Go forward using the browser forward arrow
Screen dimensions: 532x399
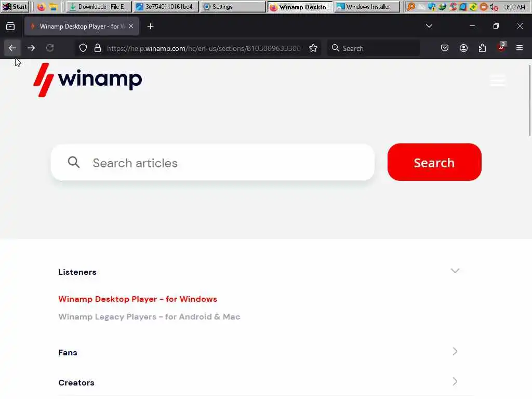pos(31,48)
